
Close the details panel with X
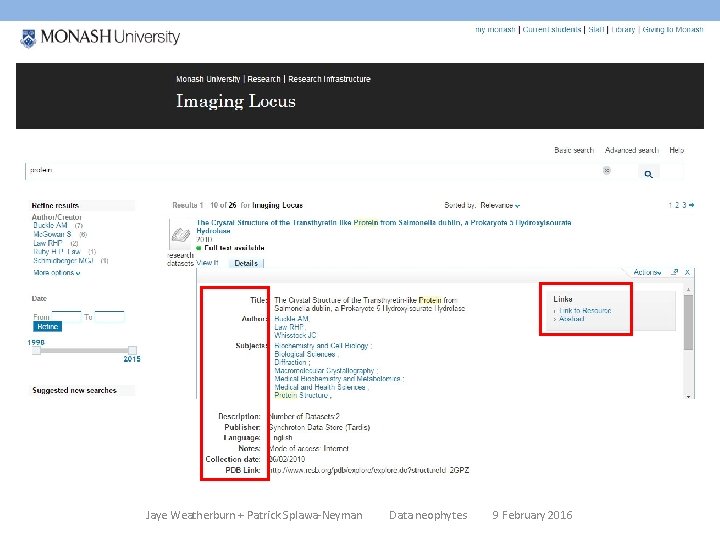[x=687, y=272]
